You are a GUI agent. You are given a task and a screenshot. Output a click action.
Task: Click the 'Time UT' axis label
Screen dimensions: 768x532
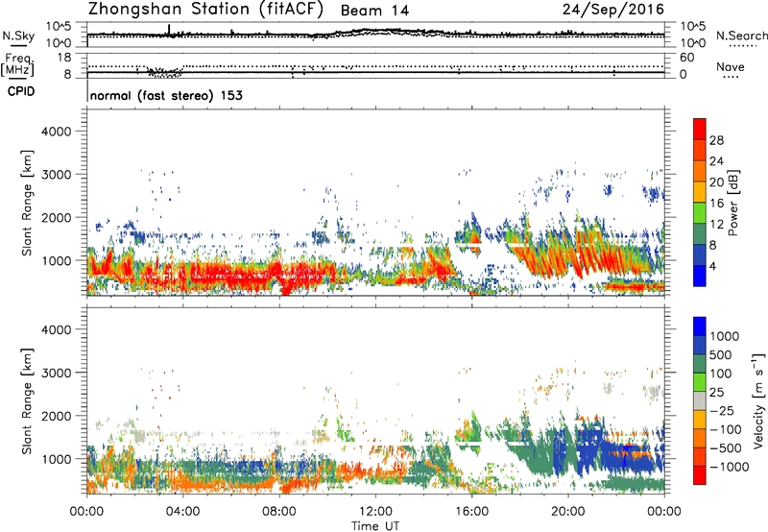click(375, 526)
